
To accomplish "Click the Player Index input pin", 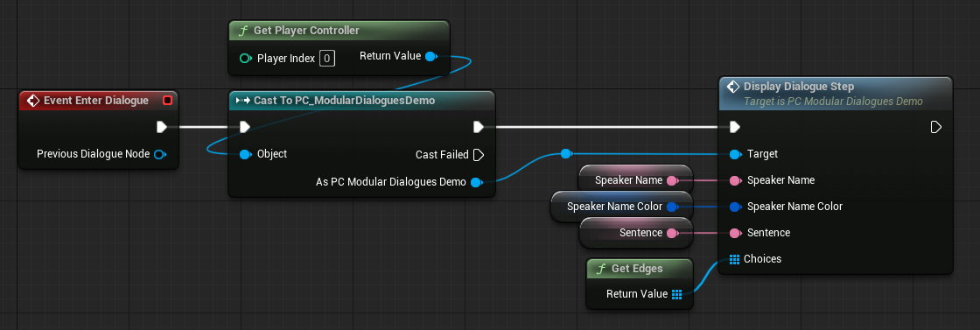I will coord(246,59).
